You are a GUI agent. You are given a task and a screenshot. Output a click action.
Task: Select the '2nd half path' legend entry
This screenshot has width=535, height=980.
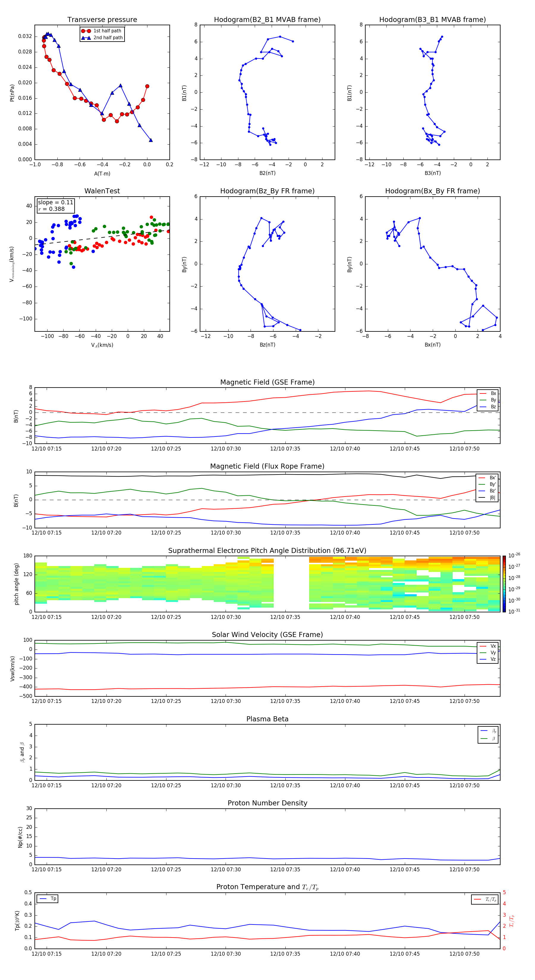coord(102,38)
